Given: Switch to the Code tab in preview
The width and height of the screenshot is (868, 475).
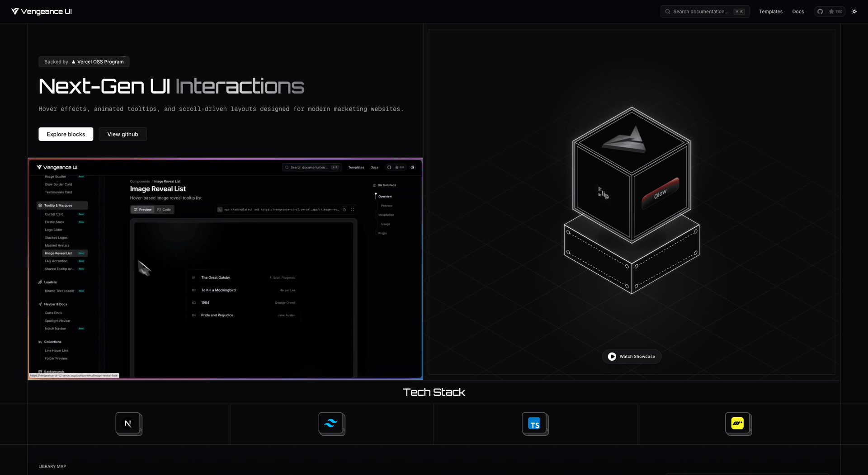Looking at the screenshot, I should click(164, 210).
